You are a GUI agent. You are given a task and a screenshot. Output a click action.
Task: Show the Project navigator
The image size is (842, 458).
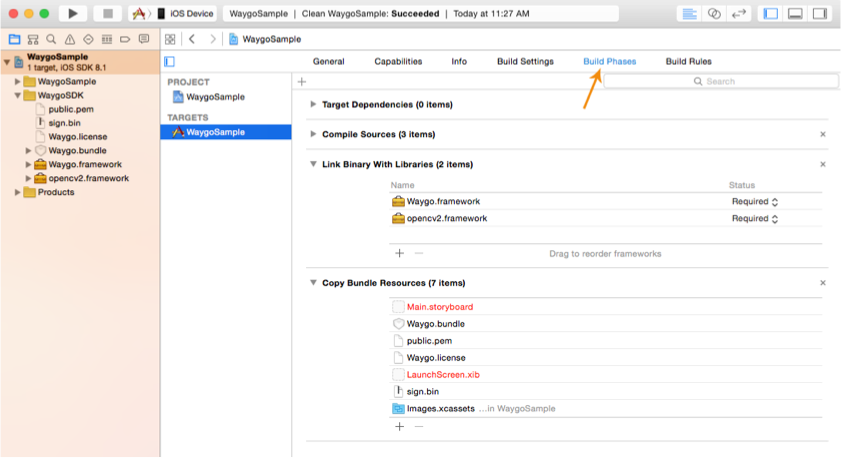(14, 39)
